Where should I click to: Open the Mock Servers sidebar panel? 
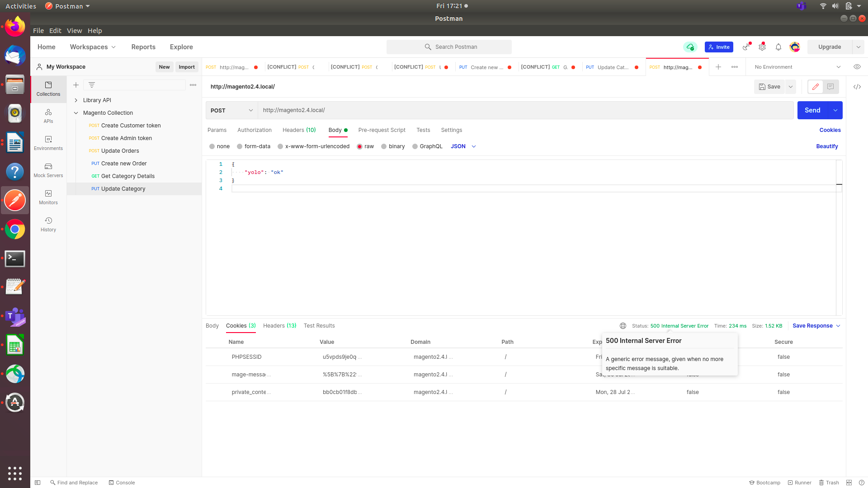tap(48, 170)
